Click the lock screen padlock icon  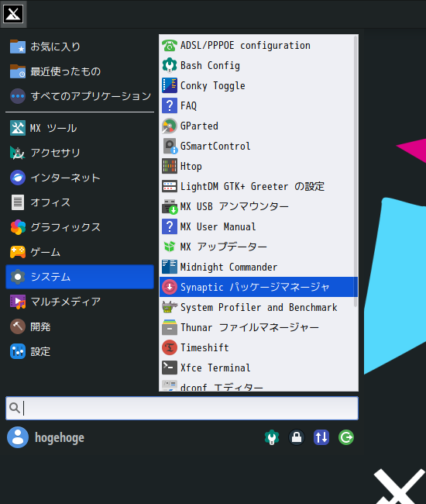pyautogui.click(x=297, y=437)
